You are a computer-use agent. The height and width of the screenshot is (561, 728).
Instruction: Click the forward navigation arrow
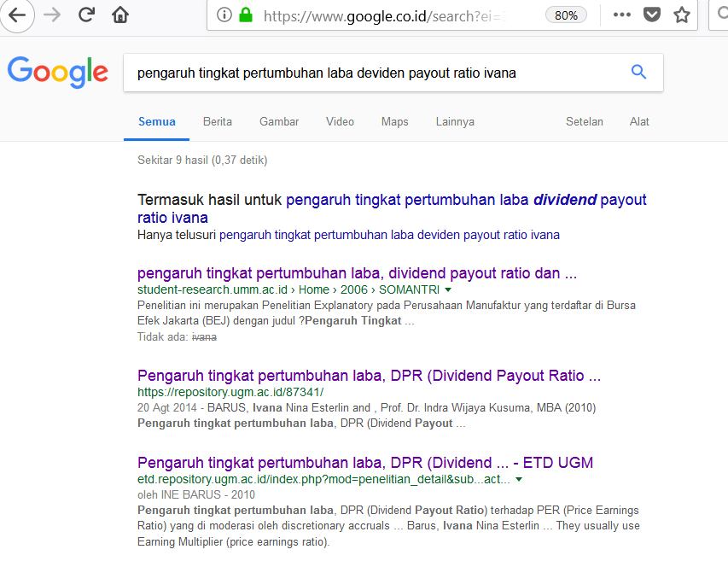pos(51,15)
